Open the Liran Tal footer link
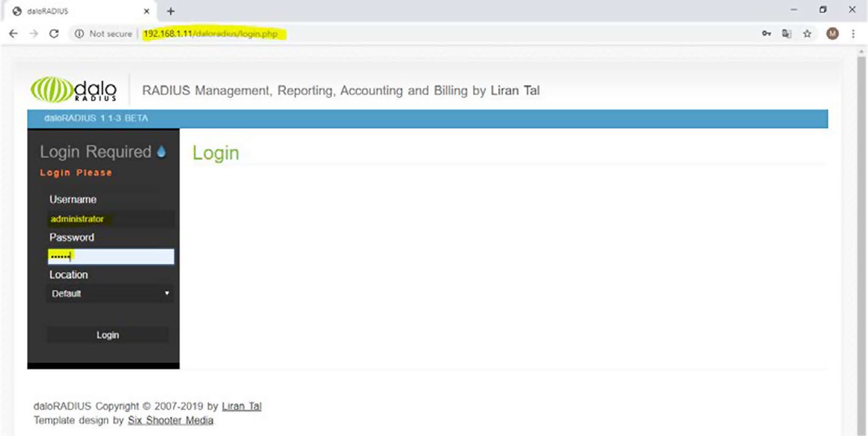Screen dimensions: 868x436 coord(241,406)
